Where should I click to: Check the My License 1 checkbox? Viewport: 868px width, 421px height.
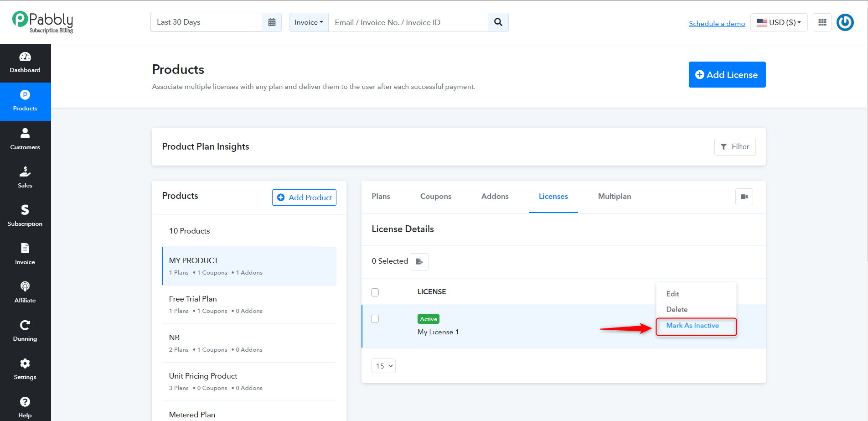tap(375, 319)
